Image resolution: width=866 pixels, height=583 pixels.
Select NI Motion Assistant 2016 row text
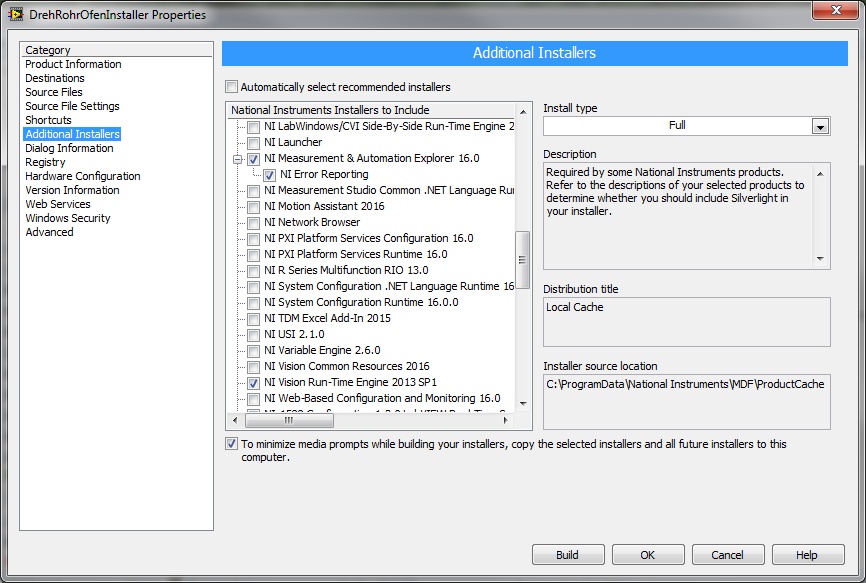(324, 206)
